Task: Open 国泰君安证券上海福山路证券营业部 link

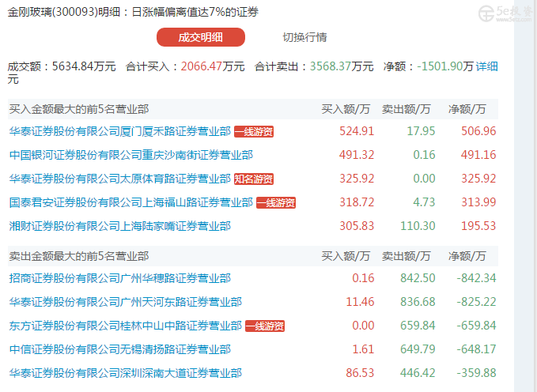Action: (x=130, y=202)
